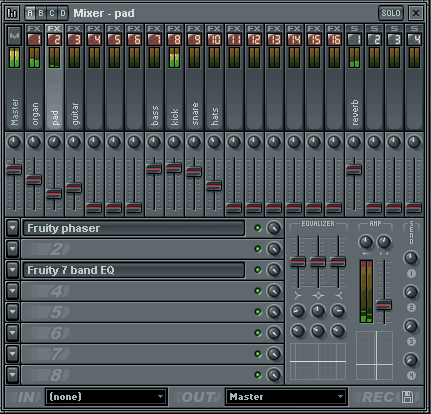Select send track 1 reverb
The image size is (431, 414).
[x=354, y=77]
